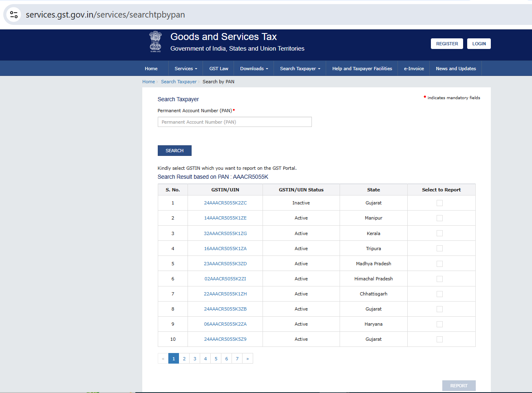532x393 pixels.
Task: Open the Downloads dropdown menu
Action: [x=254, y=69]
